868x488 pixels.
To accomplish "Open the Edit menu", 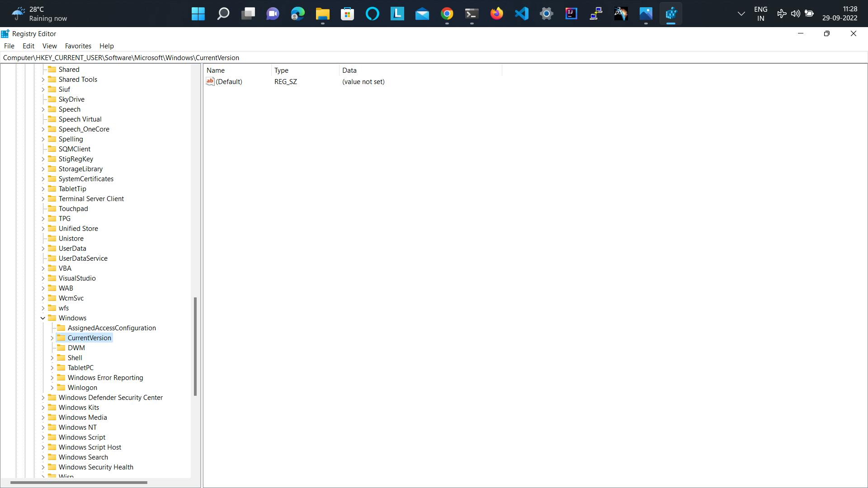I will [28, 46].
